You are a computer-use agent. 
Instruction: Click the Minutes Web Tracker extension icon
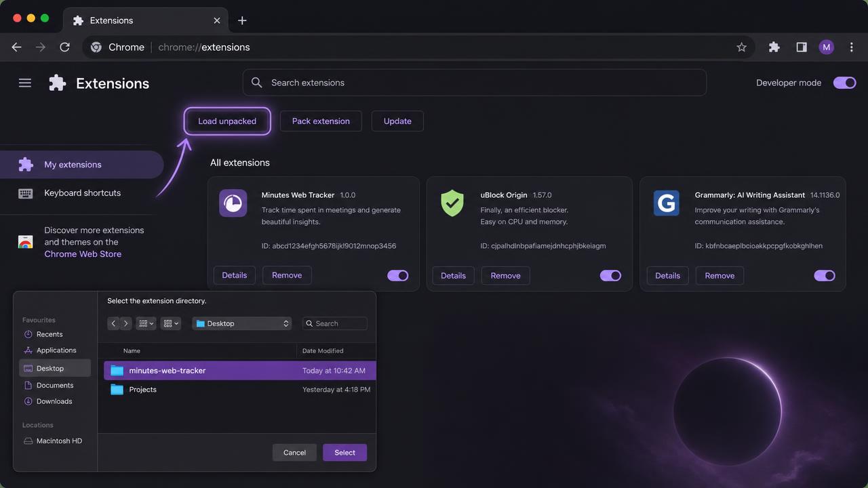[x=233, y=203]
